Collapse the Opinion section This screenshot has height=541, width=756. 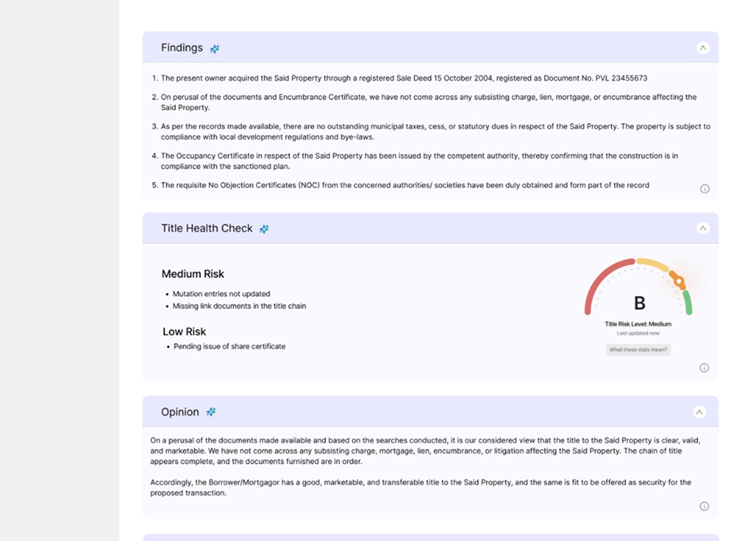pos(699,412)
